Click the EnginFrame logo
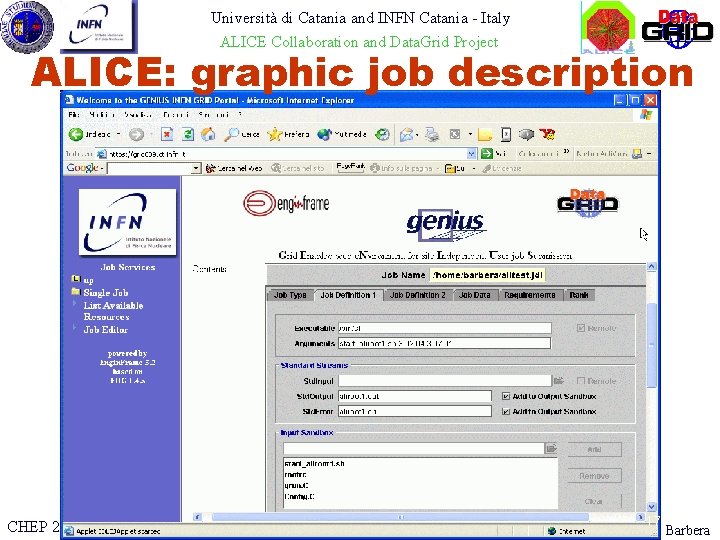This screenshot has width=720, height=540. (286, 202)
